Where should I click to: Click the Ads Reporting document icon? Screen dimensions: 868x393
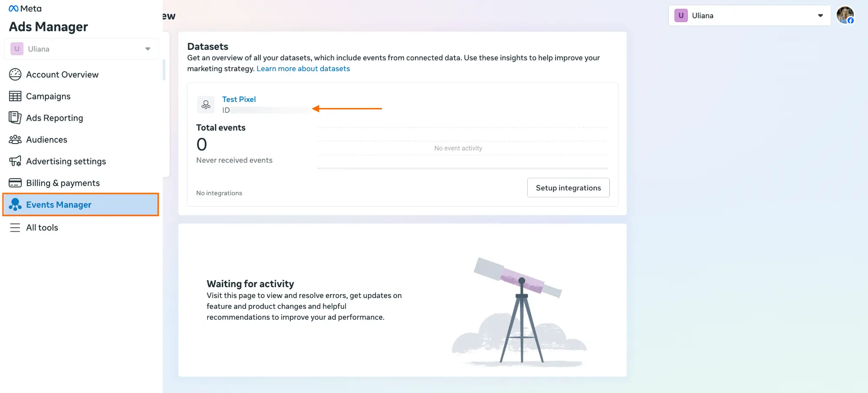15,118
